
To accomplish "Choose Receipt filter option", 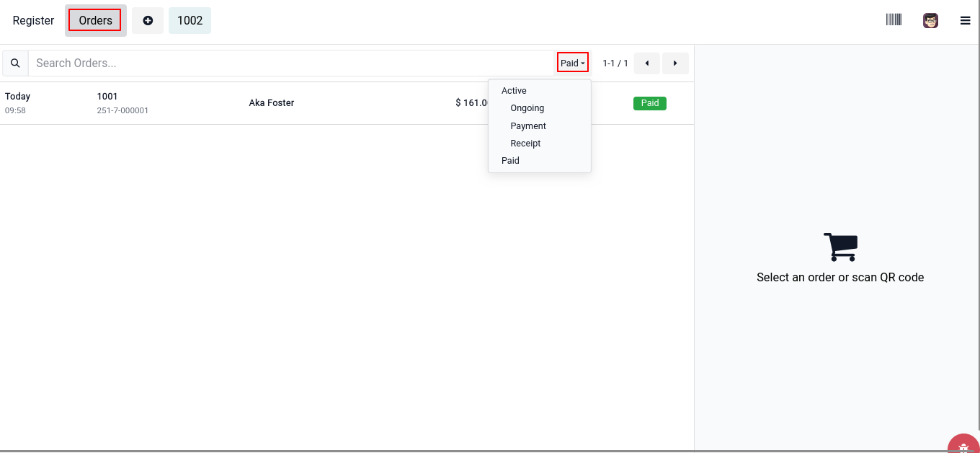I will 525,144.
